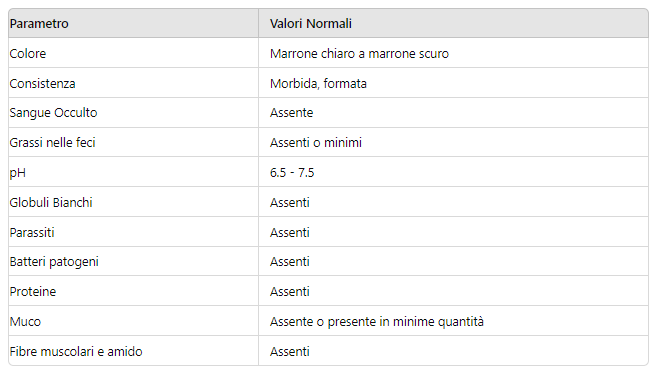The image size is (653, 379).
Task: Click the pH parameter cell
Action: click(x=133, y=172)
